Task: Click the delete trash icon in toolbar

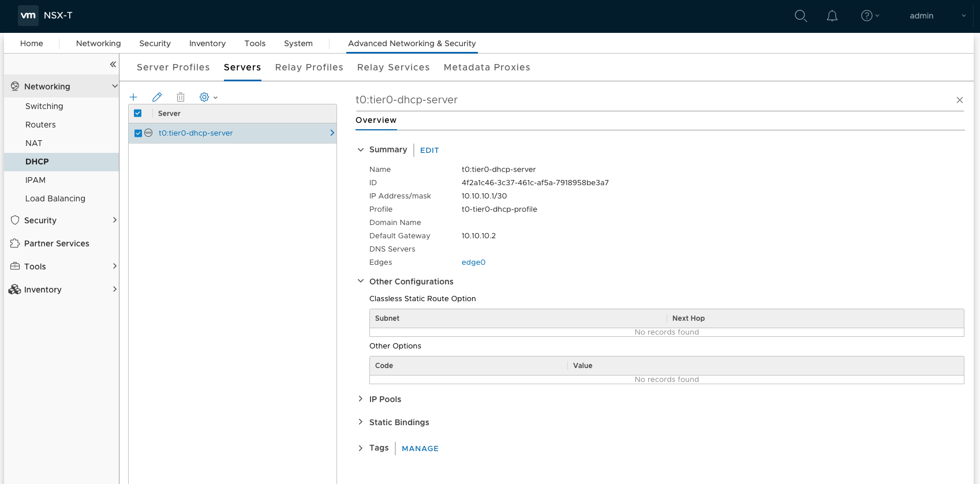Action: 181,97
